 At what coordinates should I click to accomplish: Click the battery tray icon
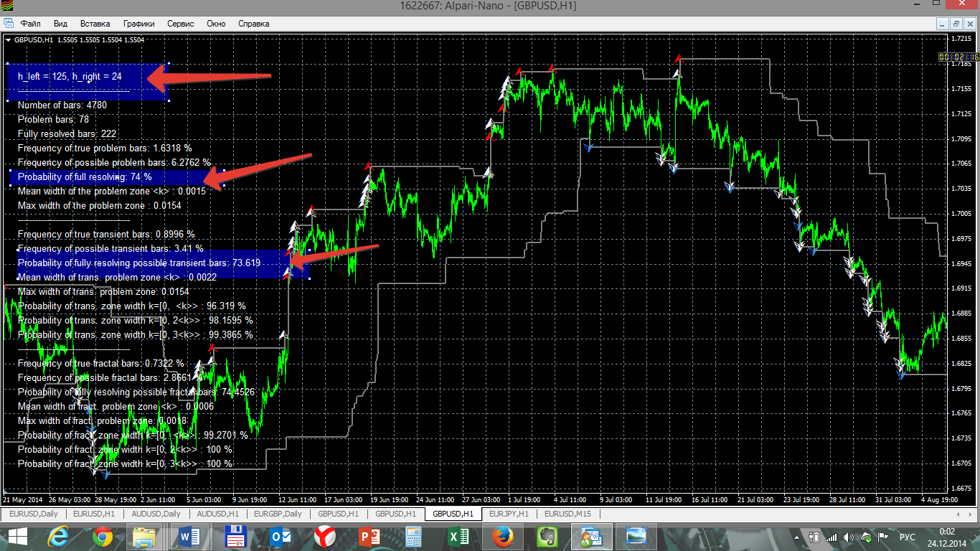coord(814,536)
